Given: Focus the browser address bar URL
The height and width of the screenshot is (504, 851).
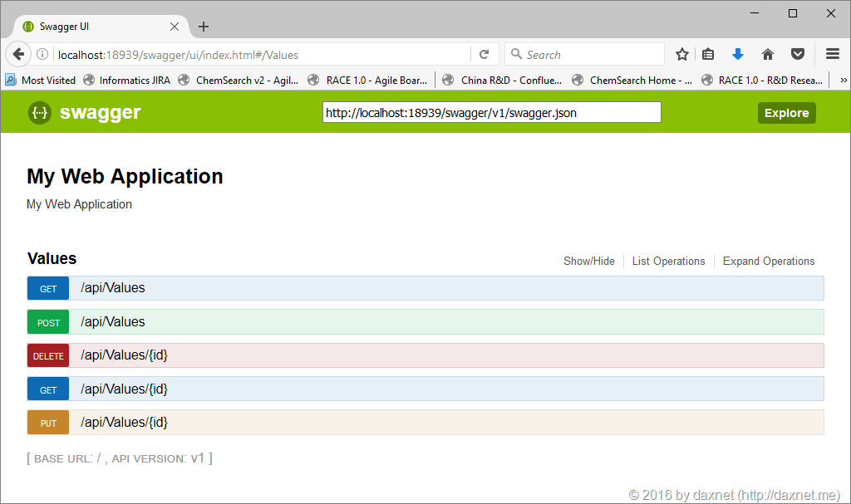Looking at the screenshot, I should pyautogui.click(x=260, y=55).
